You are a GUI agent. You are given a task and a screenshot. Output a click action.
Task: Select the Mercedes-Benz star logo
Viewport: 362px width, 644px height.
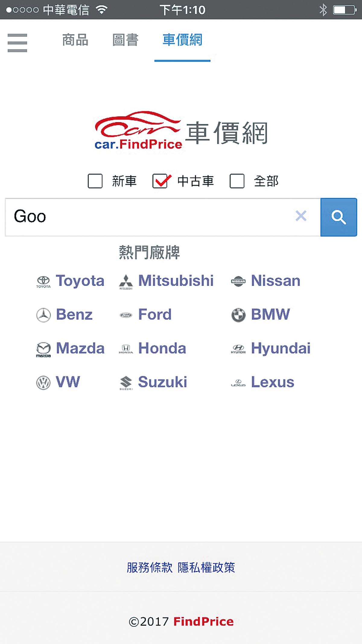pyautogui.click(x=43, y=315)
